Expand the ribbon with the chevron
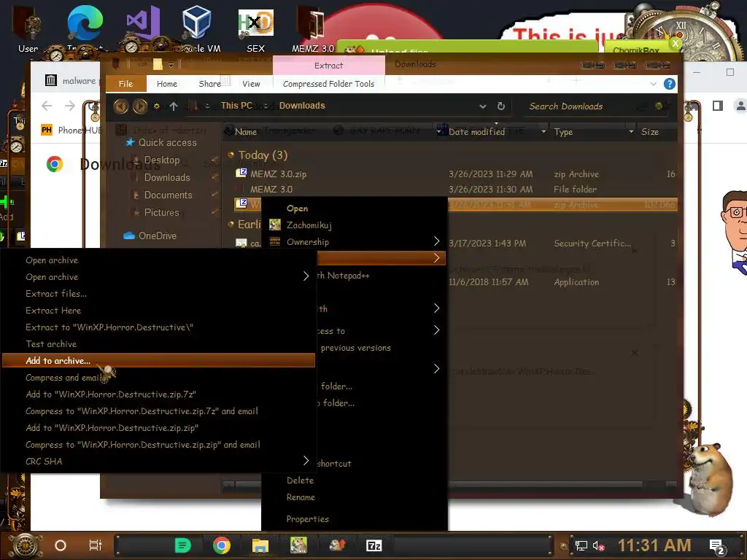 pos(653,85)
